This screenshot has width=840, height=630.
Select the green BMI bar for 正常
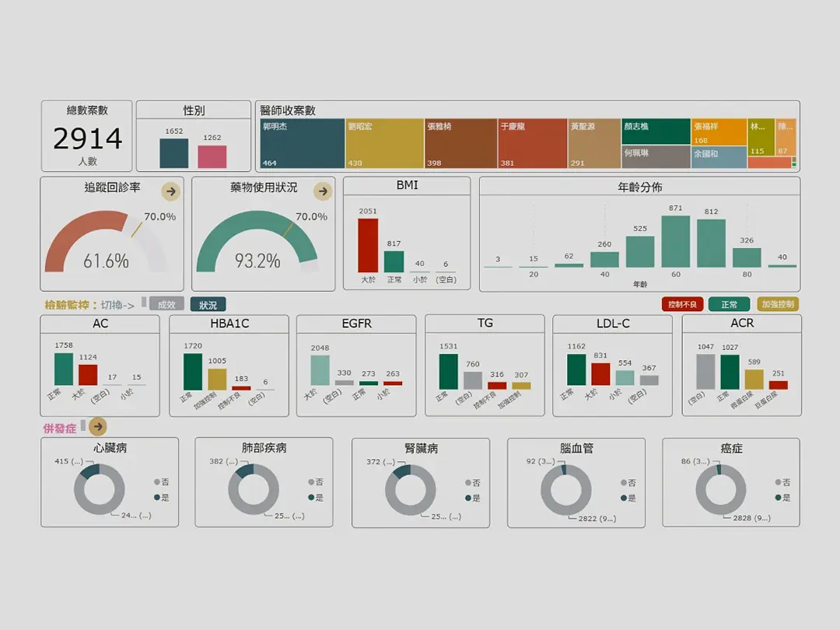pyautogui.click(x=394, y=261)
